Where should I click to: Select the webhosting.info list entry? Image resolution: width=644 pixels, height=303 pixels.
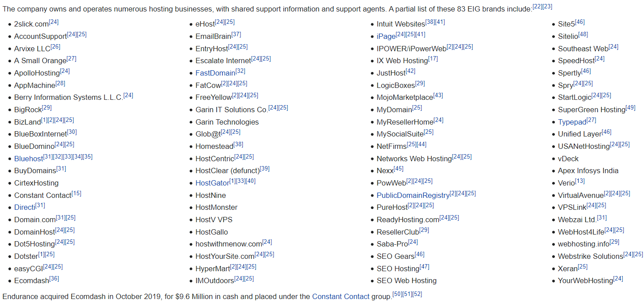[584, 244]
